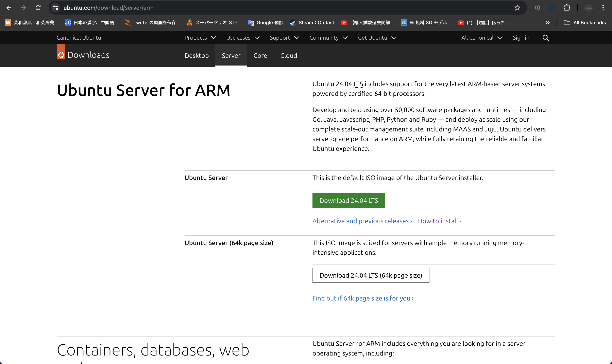Screen dimensions: 612x364
Task: Show hidden bookmarks with double chevron
Action: point(547,23)
